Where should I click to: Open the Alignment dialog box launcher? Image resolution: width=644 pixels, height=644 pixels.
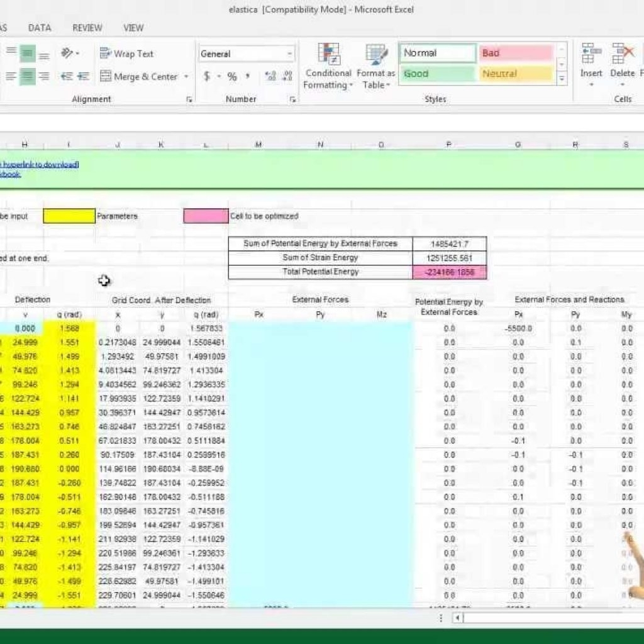click(x=189, y=99)
